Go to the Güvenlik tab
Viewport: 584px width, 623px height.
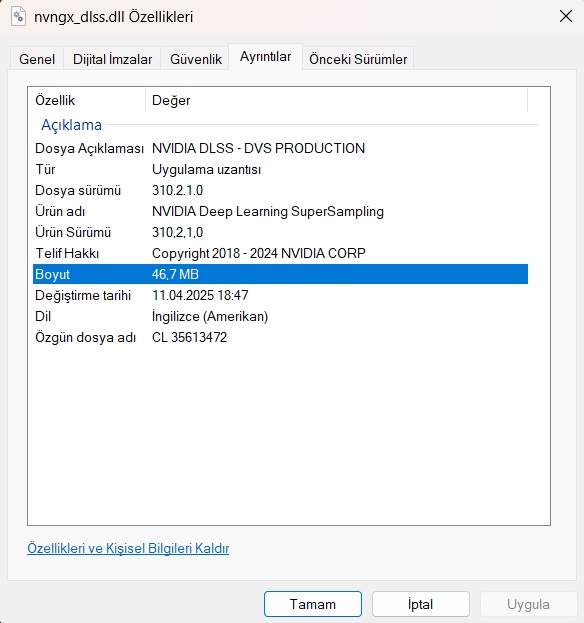tap(195, 59)
